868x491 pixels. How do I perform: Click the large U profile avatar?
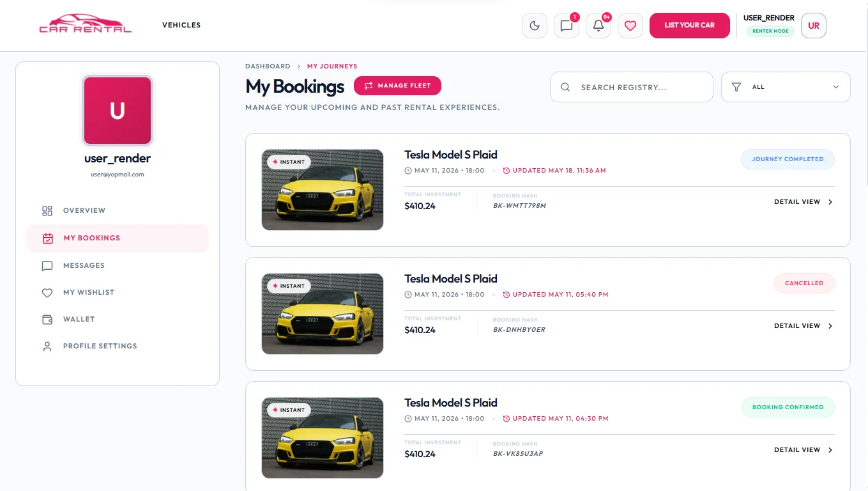(x=118, y=111)
